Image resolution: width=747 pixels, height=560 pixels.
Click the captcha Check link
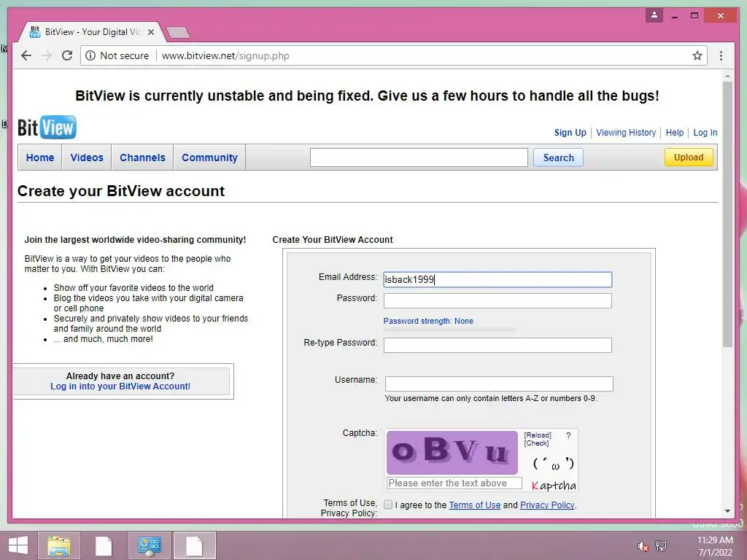point(536,443)
